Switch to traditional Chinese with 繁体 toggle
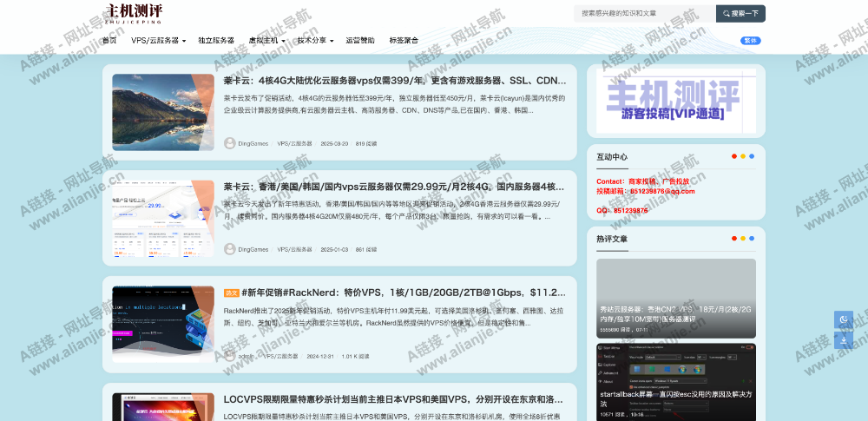The width and height of the screenshot is (868, 421). click(751, 41)
